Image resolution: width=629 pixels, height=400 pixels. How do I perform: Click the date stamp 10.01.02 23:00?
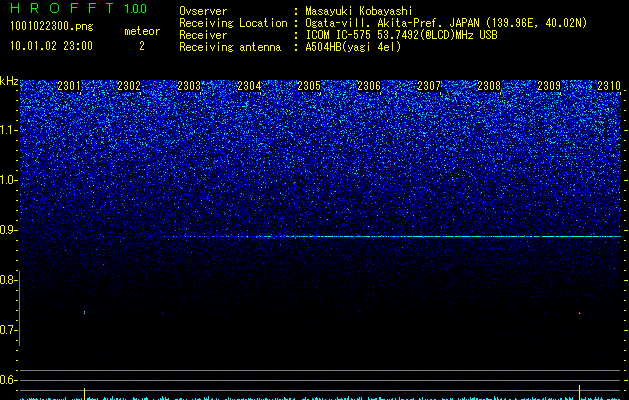(51, 46)
